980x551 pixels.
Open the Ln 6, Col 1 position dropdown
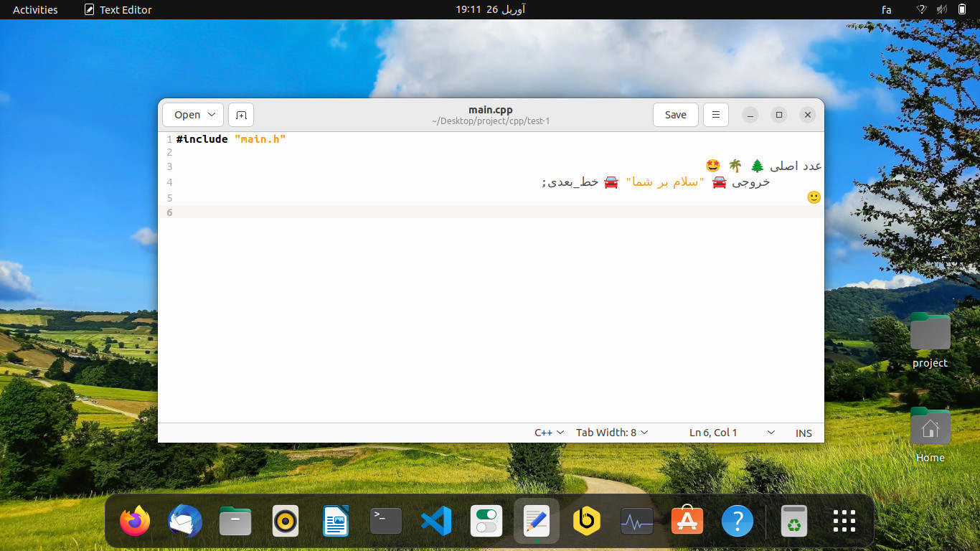tap(732, 433)
